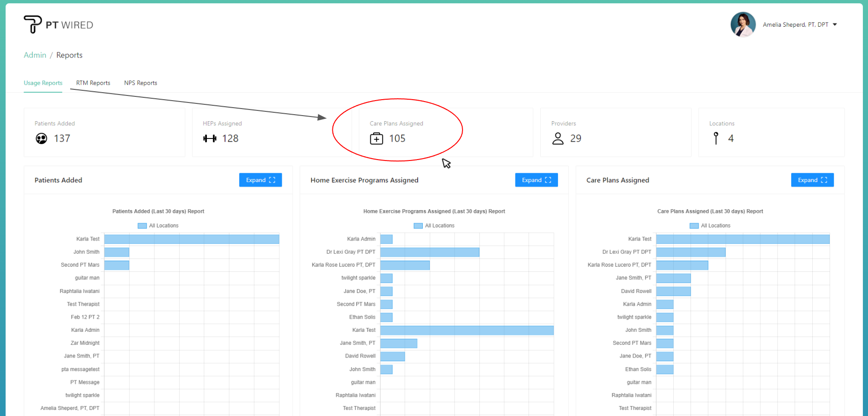Switch to the RTM Reports tab
Screen dimensions: 868x416
pos(93,83)
